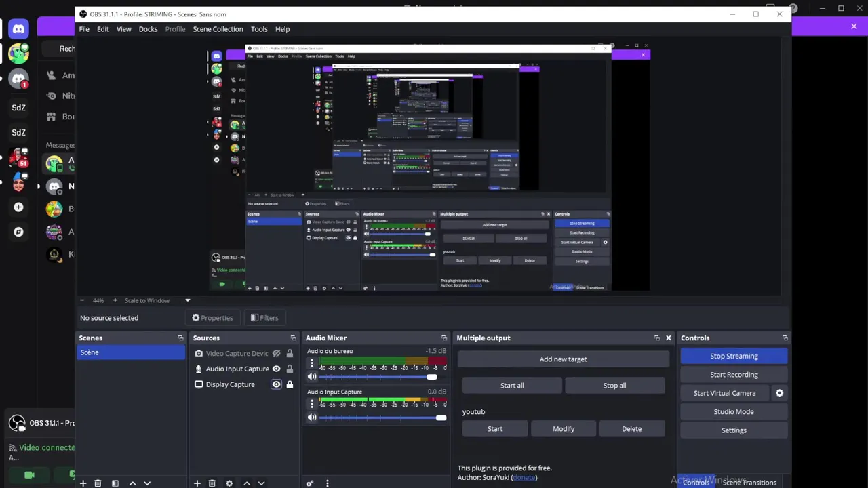Pop out the Scenes dock

[180, 338]
